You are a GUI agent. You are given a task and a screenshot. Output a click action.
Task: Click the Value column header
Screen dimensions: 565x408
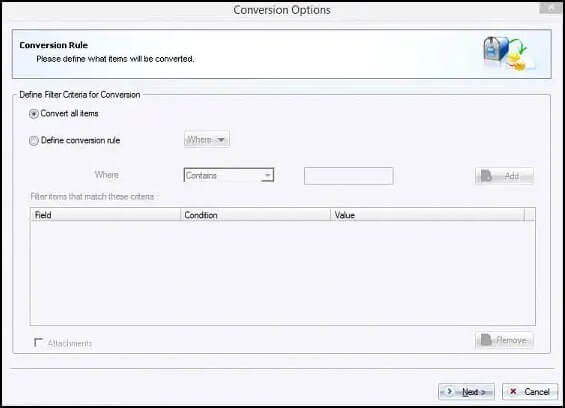tap(427, 215)
